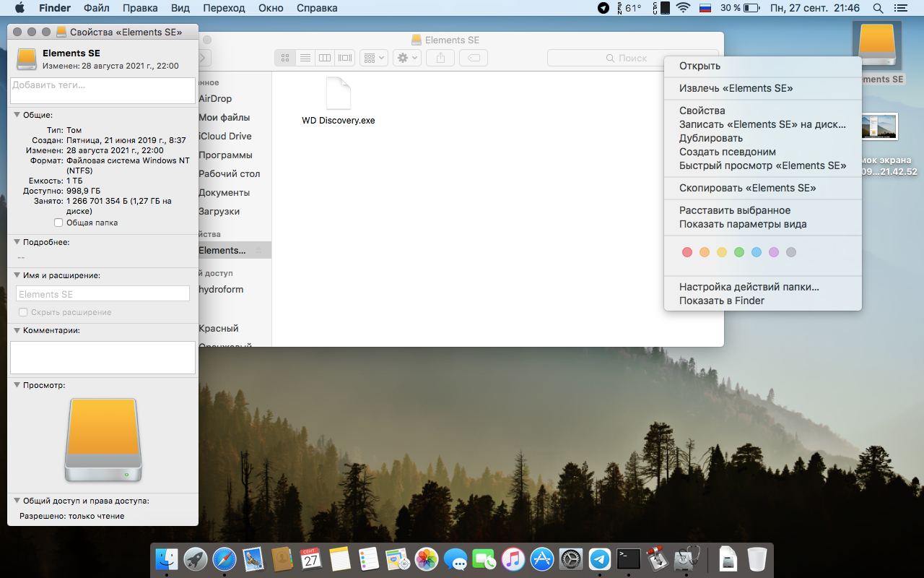Open Launchpad from the Dock
This screenshot has height=578, width=924.
(x=196, y=558)
